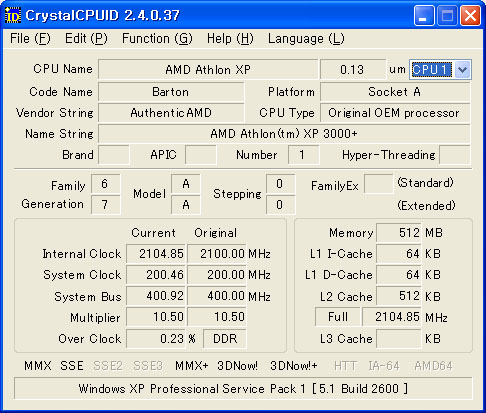
Task: Click the Full cache speed field
Action: tap(338, 317)
